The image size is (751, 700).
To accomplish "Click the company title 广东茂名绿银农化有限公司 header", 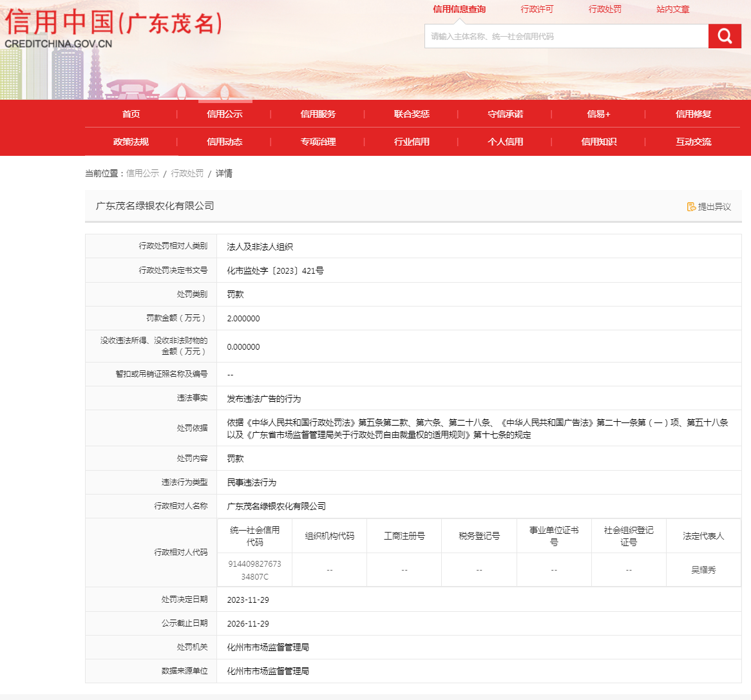I will coord(155,206).
